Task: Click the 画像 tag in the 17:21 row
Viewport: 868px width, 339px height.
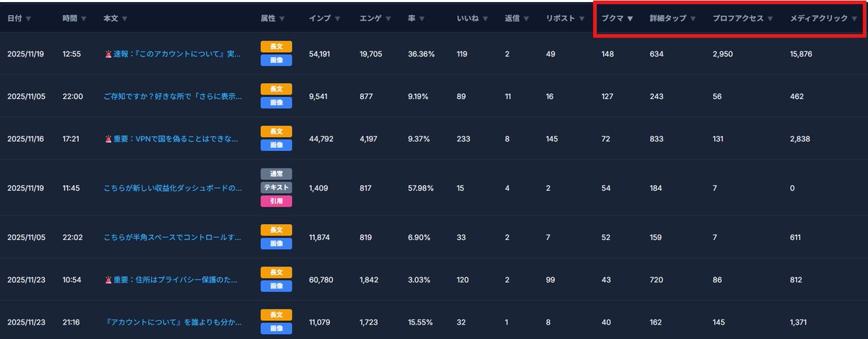Action: tap(276, 145)
